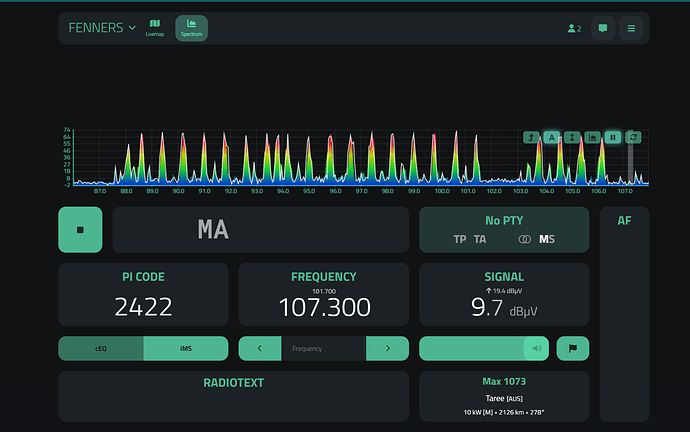Tune down with left chevron
This screenshot has width=690, height=432.
point(260,348)
